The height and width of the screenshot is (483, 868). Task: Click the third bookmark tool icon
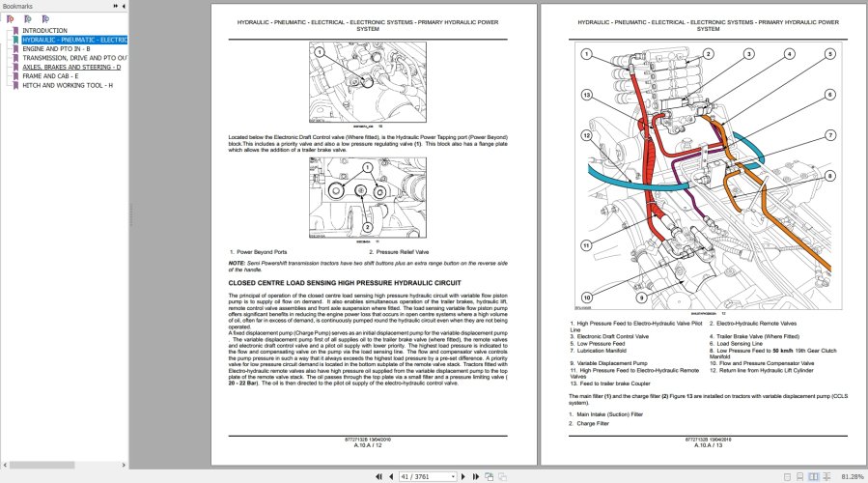(45, 18)
